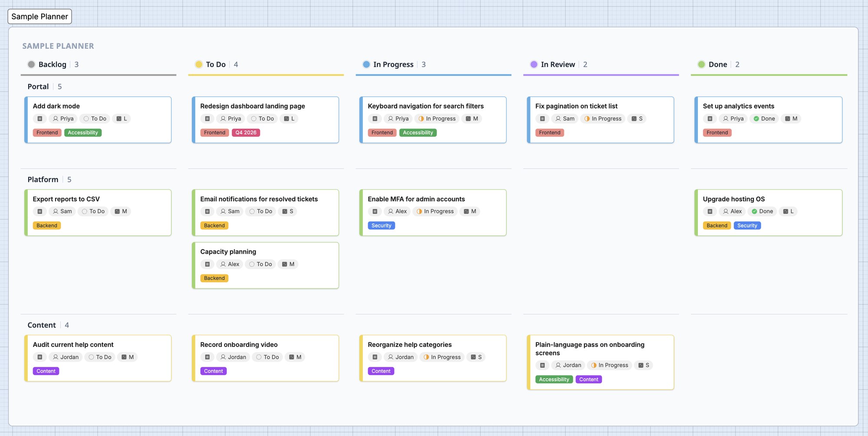
Task: Click the size M chip on Audit current help content
Action: pyautogui.click(x=127, y=357)
